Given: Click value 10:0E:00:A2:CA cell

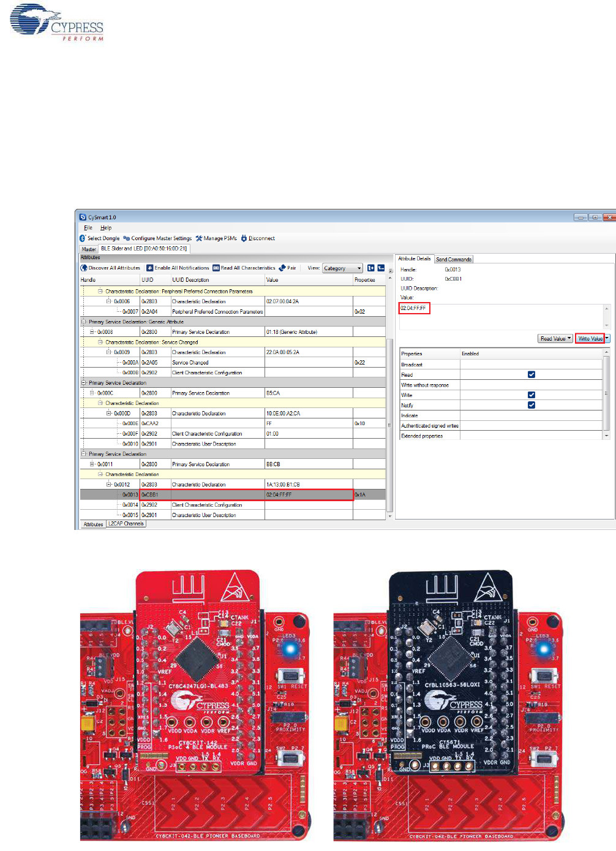Looking at the screenshot, I should click(309, 414).
